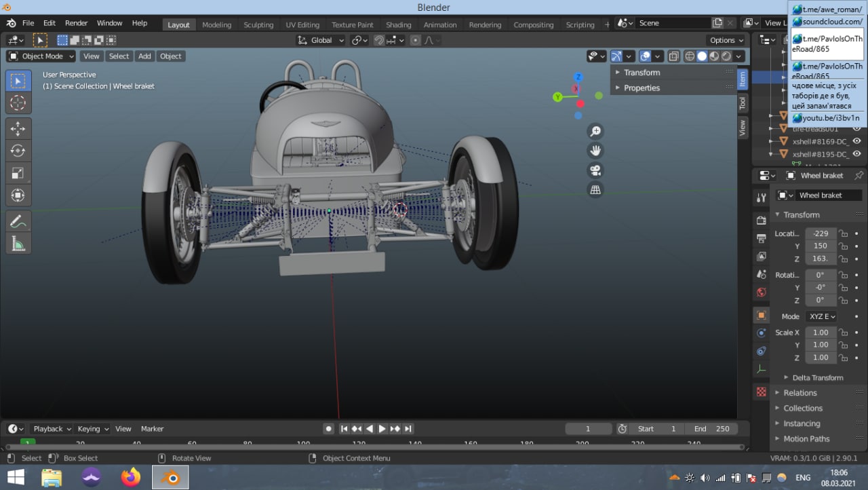The height and width of the screenshot is (490, 868).
Task: Expand the Relations panel
Action: pyautogui.click(x=800, y=393)
